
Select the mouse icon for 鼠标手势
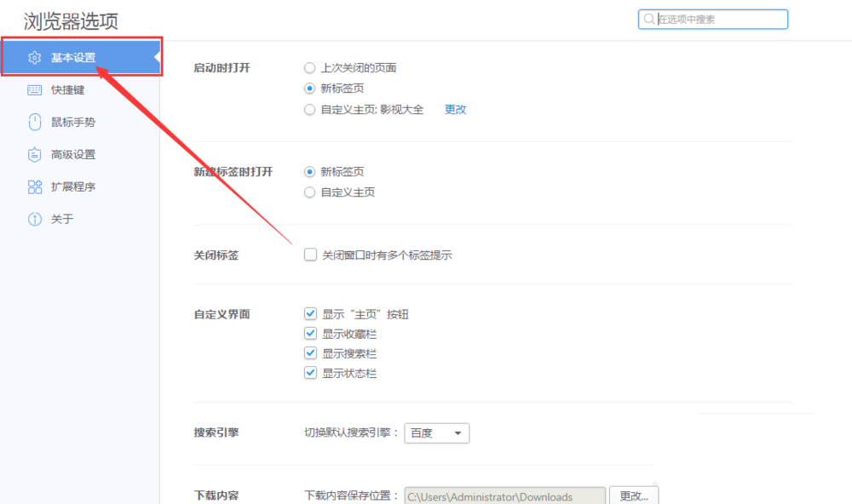[x=34, y=122]
